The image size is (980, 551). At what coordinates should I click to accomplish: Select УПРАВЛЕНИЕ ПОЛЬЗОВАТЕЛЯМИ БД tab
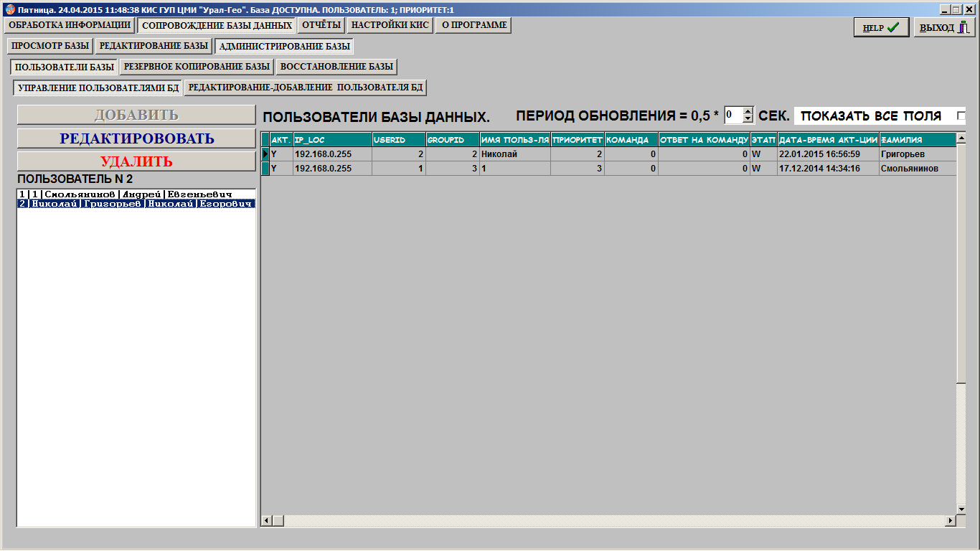98,88
